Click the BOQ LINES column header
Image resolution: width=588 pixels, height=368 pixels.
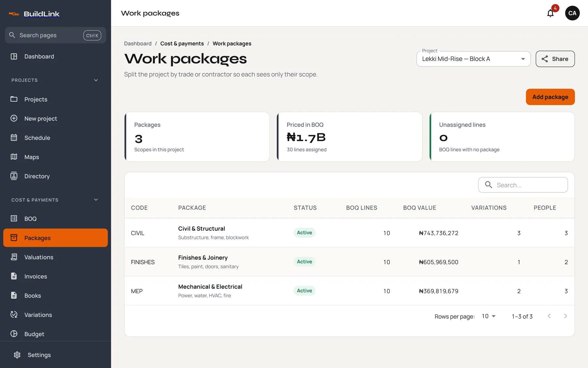[362, 208]
